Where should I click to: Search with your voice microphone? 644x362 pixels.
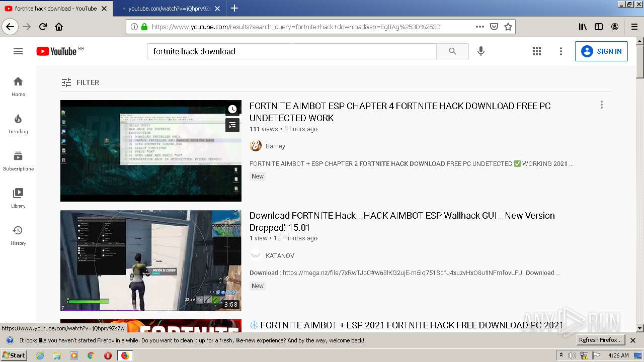click(481, 51)
